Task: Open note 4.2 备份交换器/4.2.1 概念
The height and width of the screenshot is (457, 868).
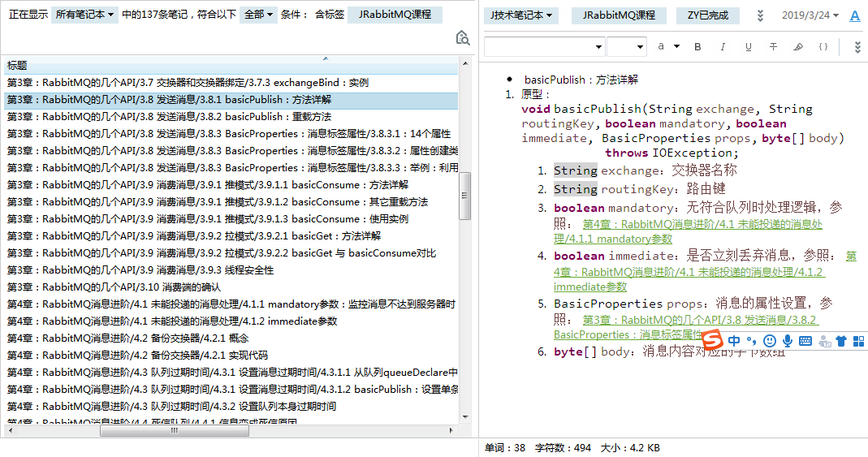Action: (231, 338)
